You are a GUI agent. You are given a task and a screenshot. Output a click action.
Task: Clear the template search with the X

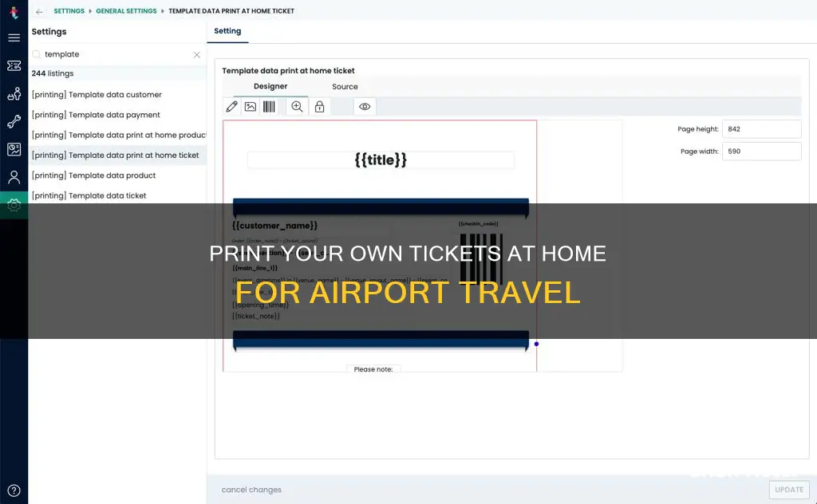pos(197,55)
